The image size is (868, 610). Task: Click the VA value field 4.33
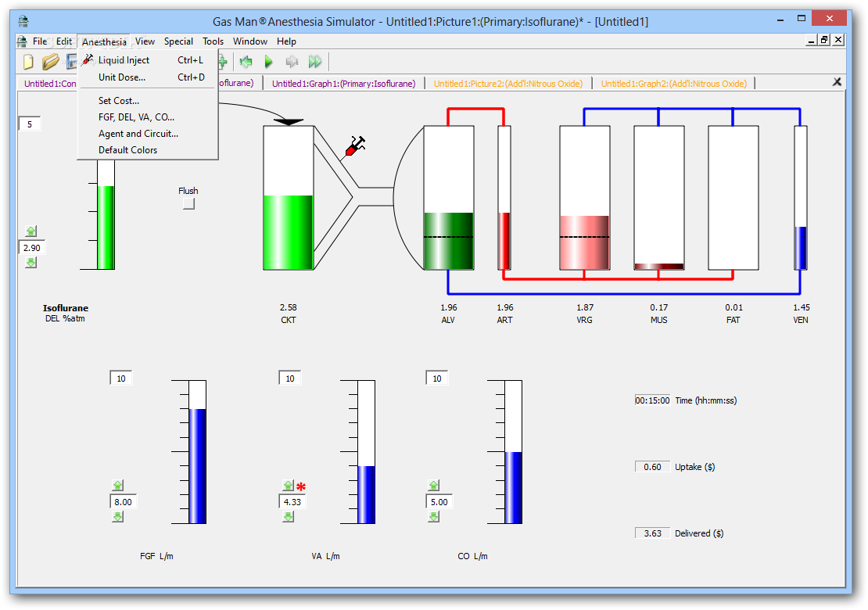pos(292,501)
